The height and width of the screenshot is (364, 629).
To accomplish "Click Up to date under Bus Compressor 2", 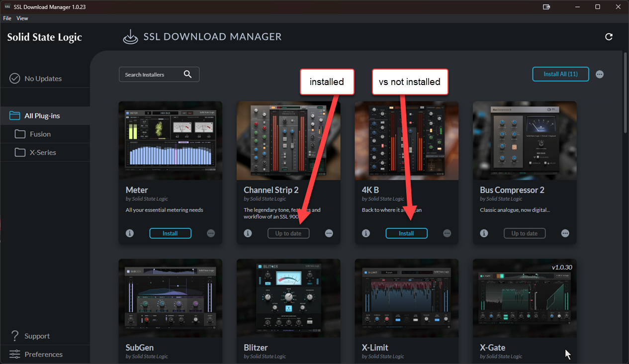I will tap(525, 233).
